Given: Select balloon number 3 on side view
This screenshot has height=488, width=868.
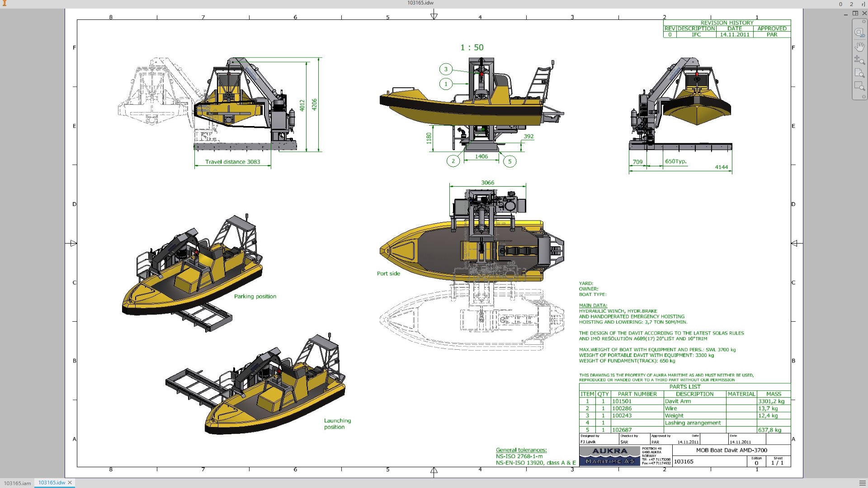Looking at the screenshot, I should pyautogui.click(x=446, y=69).
